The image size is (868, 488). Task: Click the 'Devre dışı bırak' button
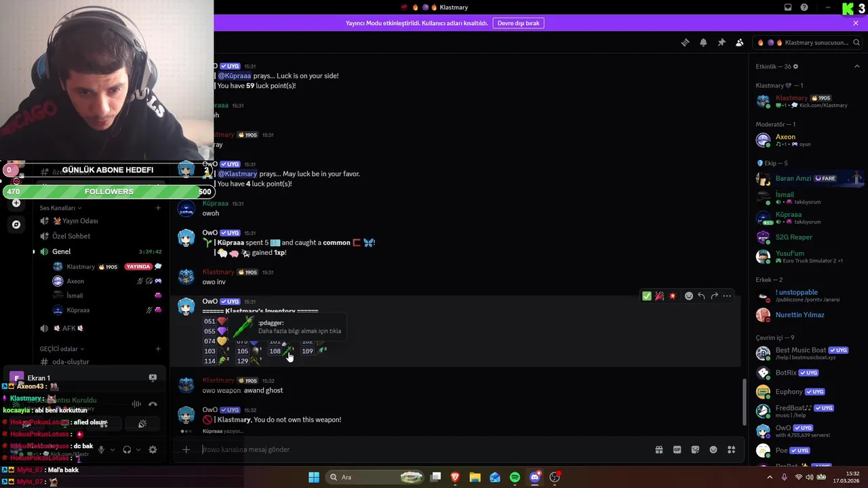coord(519,23)
